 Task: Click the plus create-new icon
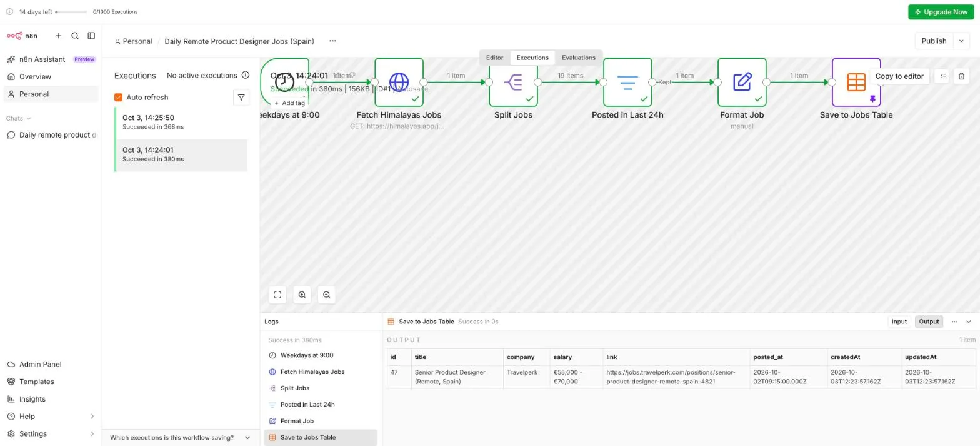(59, 36)
